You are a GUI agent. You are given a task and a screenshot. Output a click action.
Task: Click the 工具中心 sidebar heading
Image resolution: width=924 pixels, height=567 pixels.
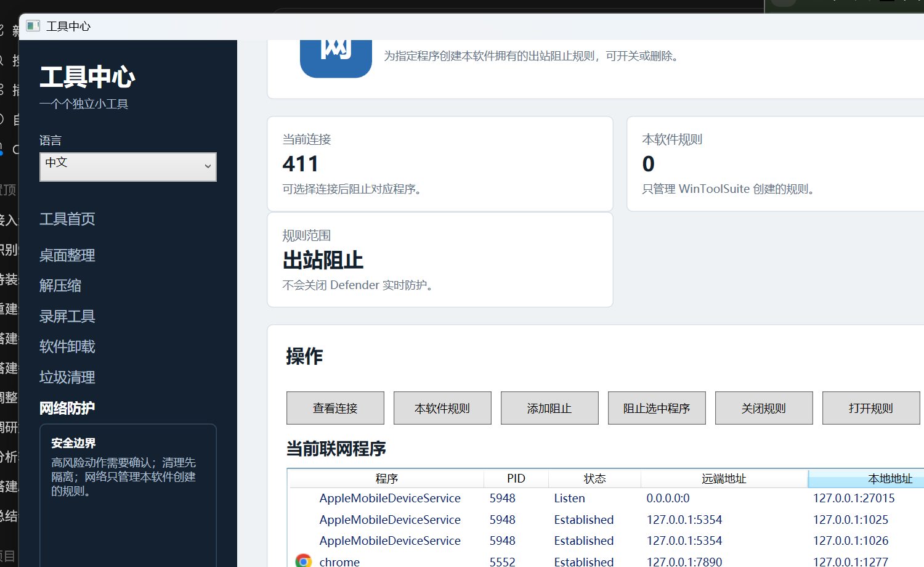point(87,77)
